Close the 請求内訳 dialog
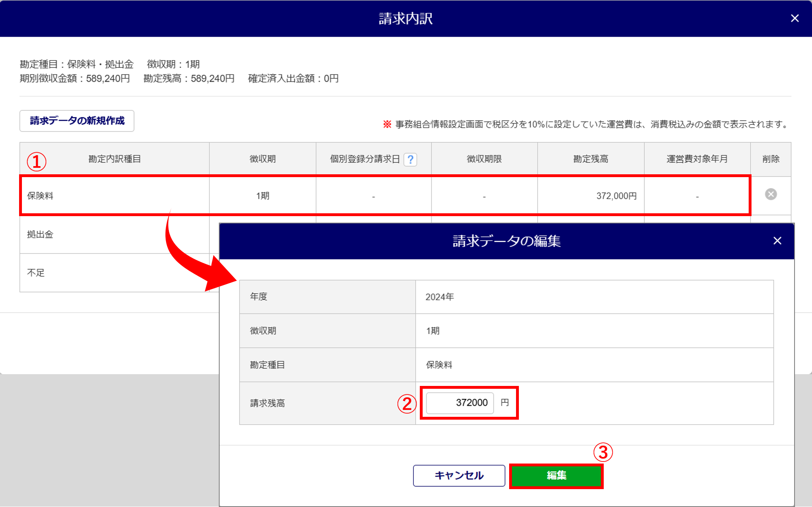This screenshot has height=507, width=812. [795, 18]
